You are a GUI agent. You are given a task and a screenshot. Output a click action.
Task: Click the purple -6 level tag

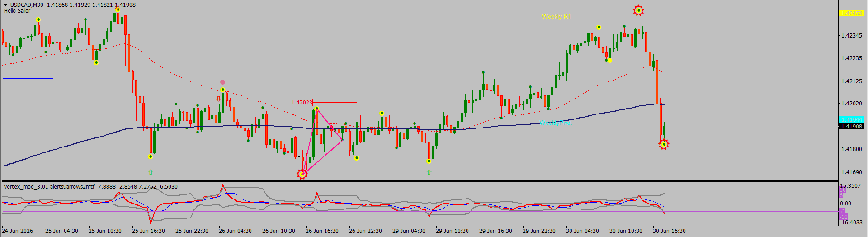point(842,211)
